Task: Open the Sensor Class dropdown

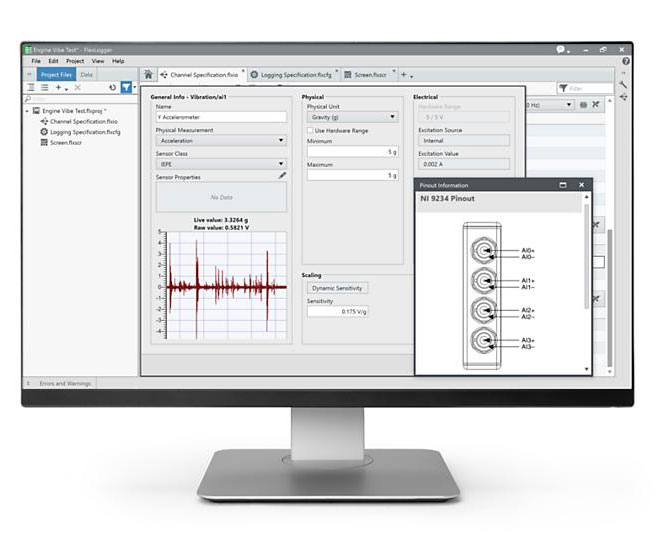Action: click(220, 164)
